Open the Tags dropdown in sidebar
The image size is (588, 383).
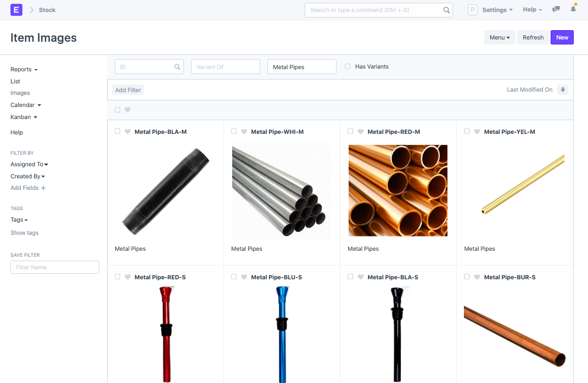19,219
